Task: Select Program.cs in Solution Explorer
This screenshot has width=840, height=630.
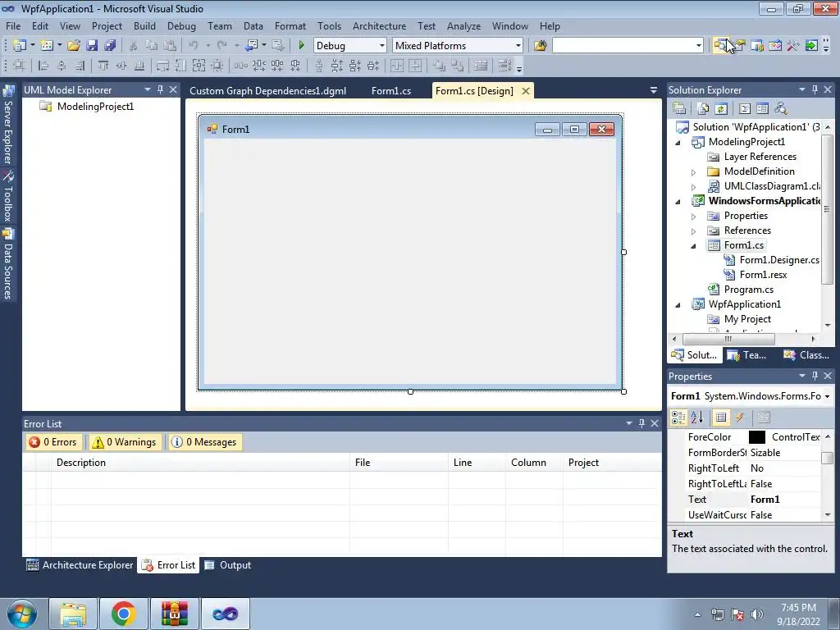Action: (748, 290)
